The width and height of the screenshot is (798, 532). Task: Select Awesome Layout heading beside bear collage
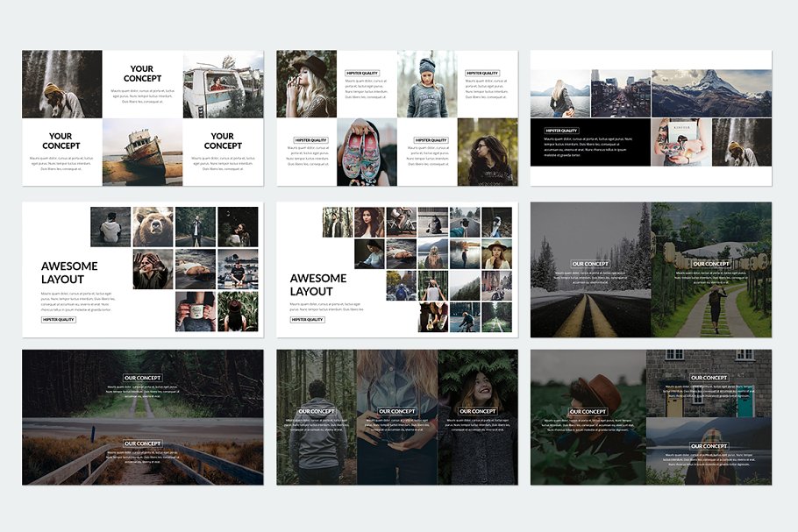[x=69, y=273]
